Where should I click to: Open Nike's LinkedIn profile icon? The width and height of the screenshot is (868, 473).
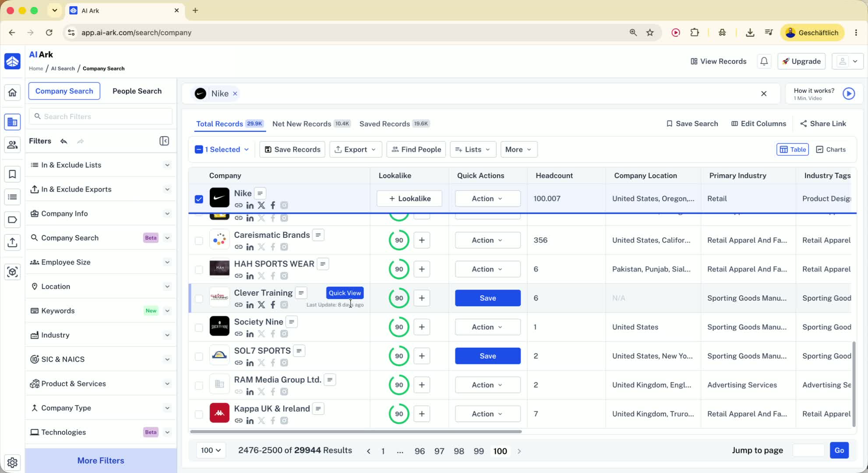coord(250,205)
